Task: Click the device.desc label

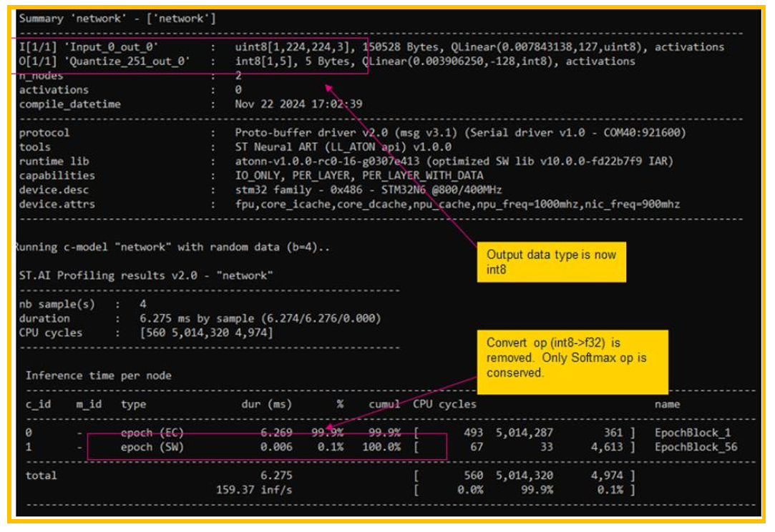Action: point(54,190)
